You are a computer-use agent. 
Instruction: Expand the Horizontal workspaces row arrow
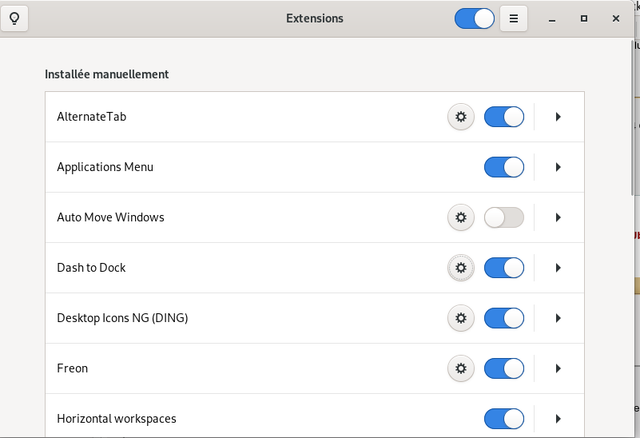tap(558, 419)
